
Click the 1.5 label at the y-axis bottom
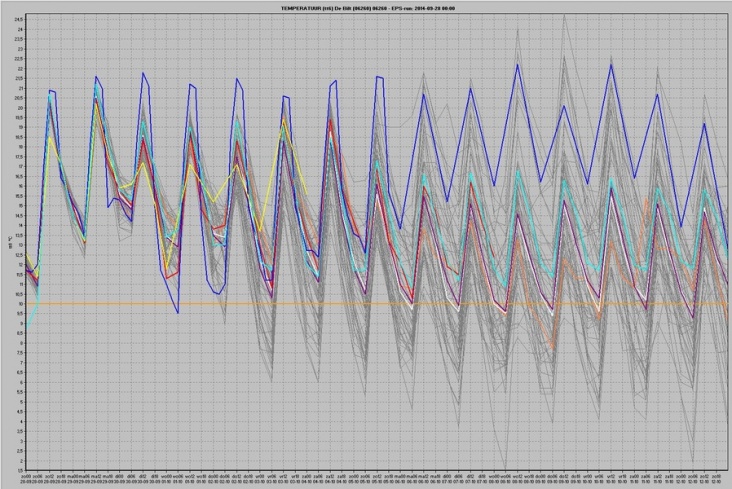[x=18, y=468]
